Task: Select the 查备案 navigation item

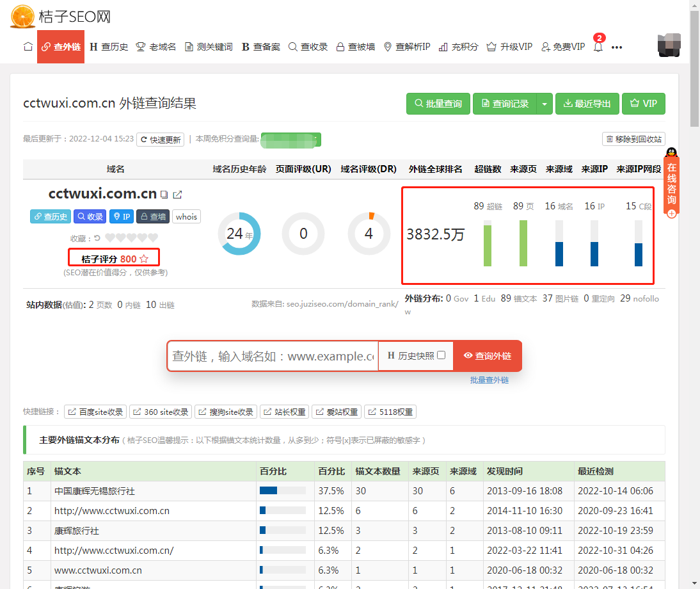Action: pyautogui.click(x=261, y=47)
